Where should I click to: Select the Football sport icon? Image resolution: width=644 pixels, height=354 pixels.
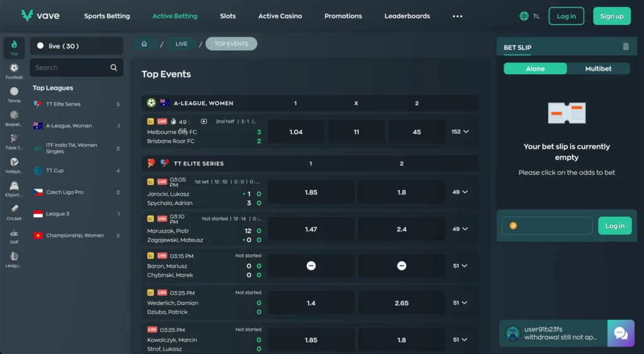click(x=14, y=71)
